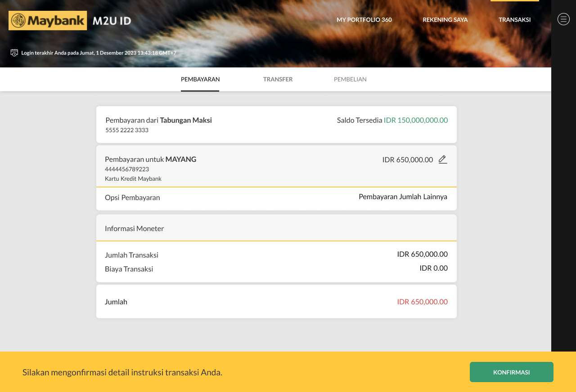This screenshot has height=392, width=576.
Task: Switch to the Transfer tab
Action: (x=278, y=80)
